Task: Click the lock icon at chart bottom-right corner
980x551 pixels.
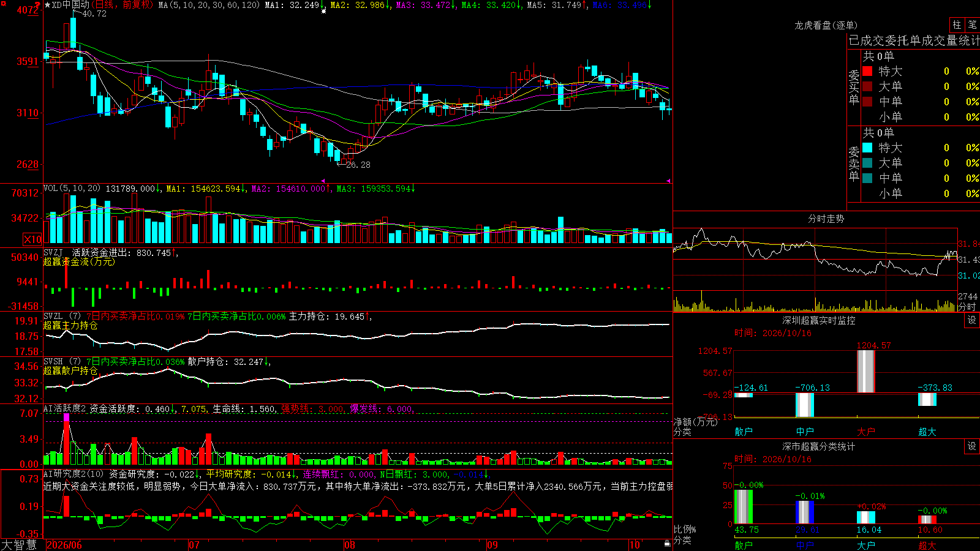Action: click(668, 544)
